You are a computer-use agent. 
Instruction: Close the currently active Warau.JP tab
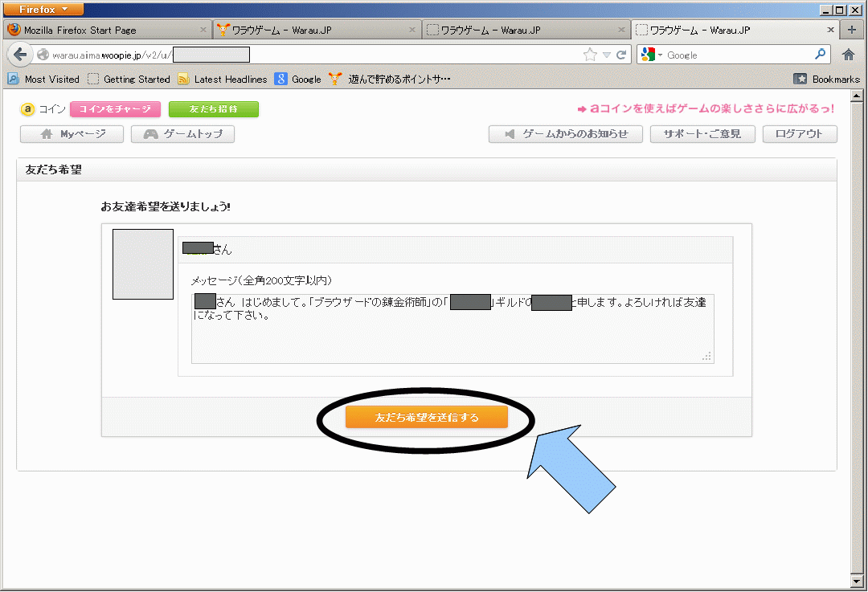coord(830,30)
